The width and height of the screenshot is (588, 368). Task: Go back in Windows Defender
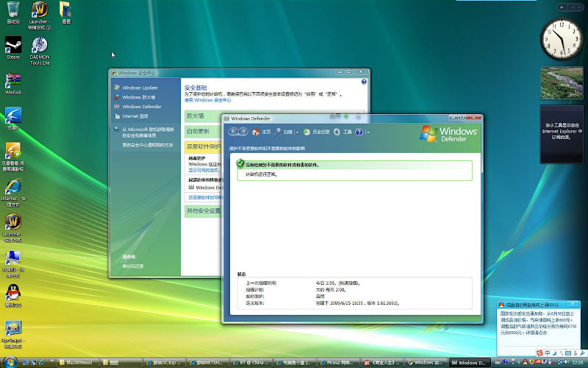click(x=233, y=132)
